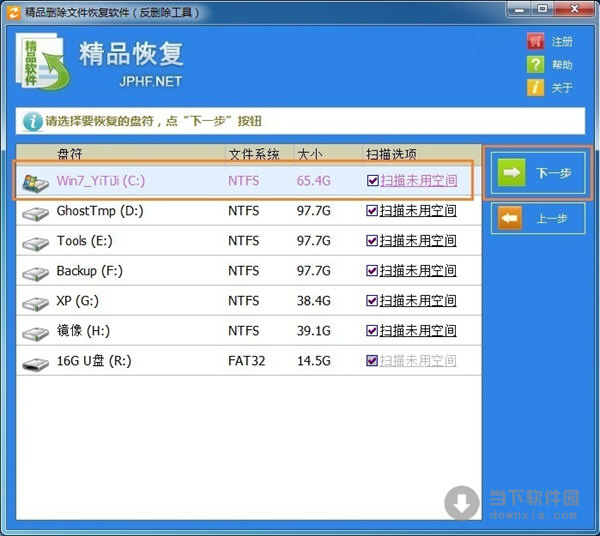Click the red shopping cart register icon

(535, 41)
